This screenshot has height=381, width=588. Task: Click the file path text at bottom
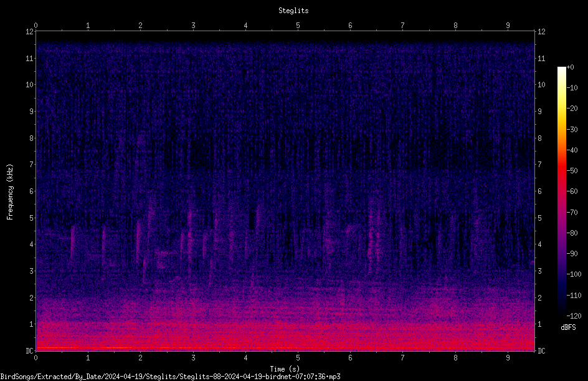tap(170, 377)
